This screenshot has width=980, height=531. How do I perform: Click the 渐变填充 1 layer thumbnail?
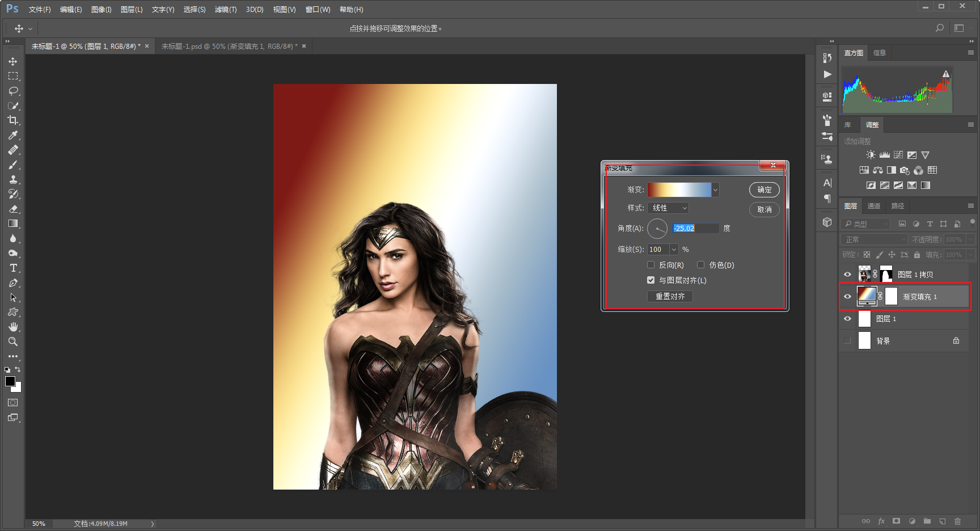point(866,296)
